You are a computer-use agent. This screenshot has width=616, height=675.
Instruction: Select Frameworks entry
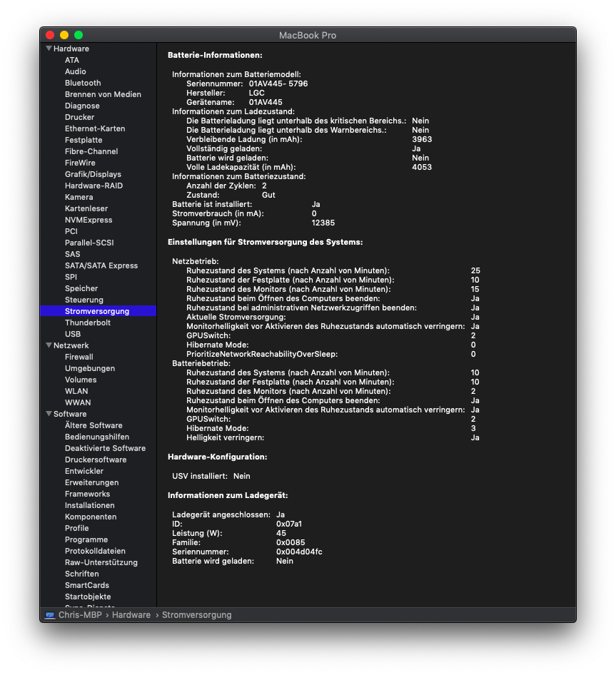(x=88, y=494)
